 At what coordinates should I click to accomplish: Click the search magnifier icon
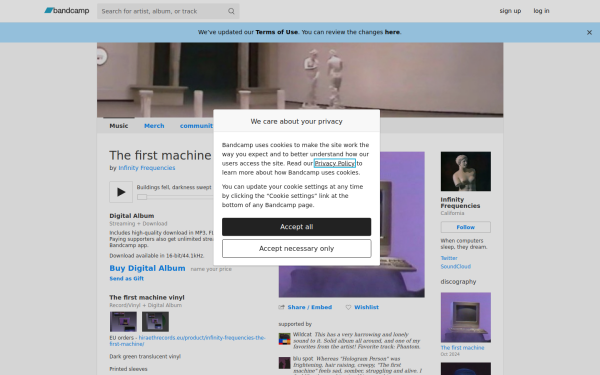tap(231, 11)
